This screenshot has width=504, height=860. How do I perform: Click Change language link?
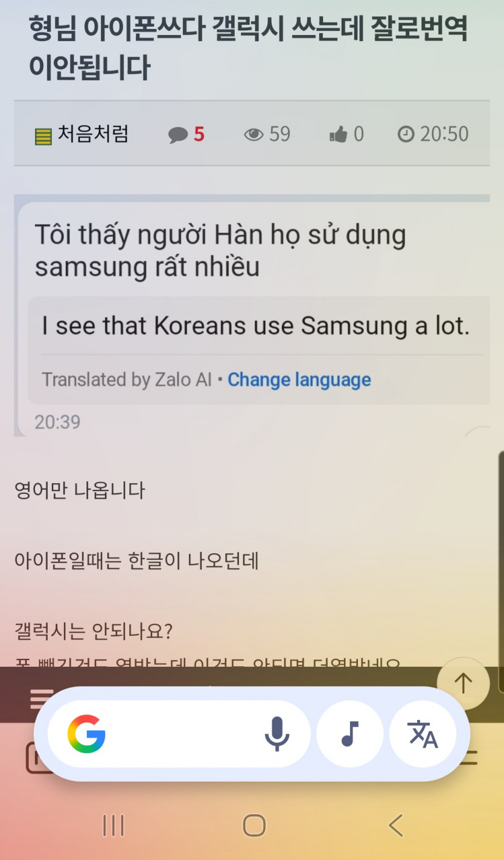(299, 379)
